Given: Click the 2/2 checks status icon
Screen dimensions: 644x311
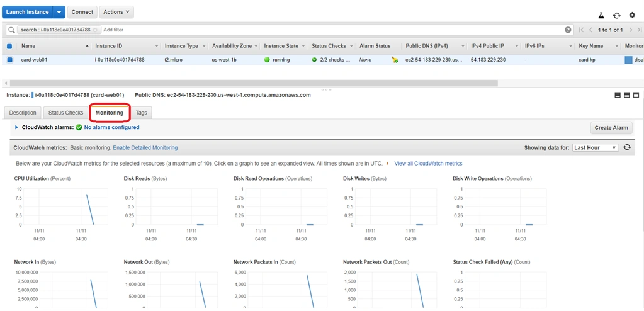Looking at the screenshot, I should click(x=314, y=60).
